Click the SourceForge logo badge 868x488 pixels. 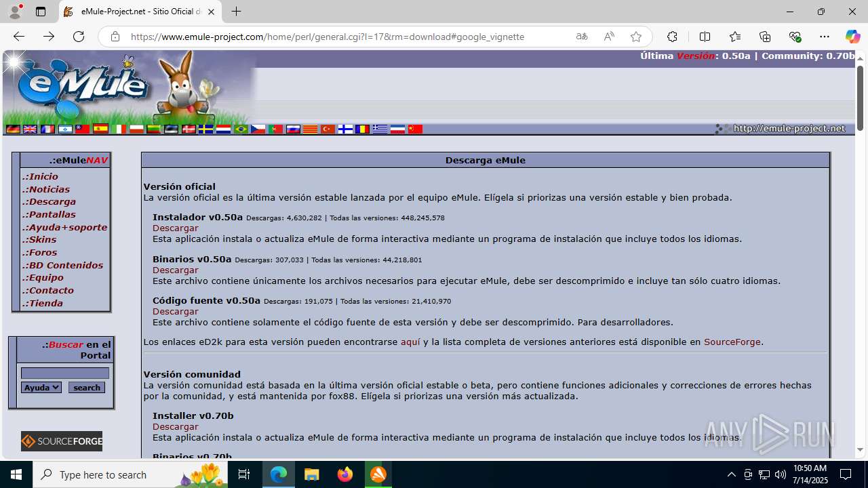[62, 441]
